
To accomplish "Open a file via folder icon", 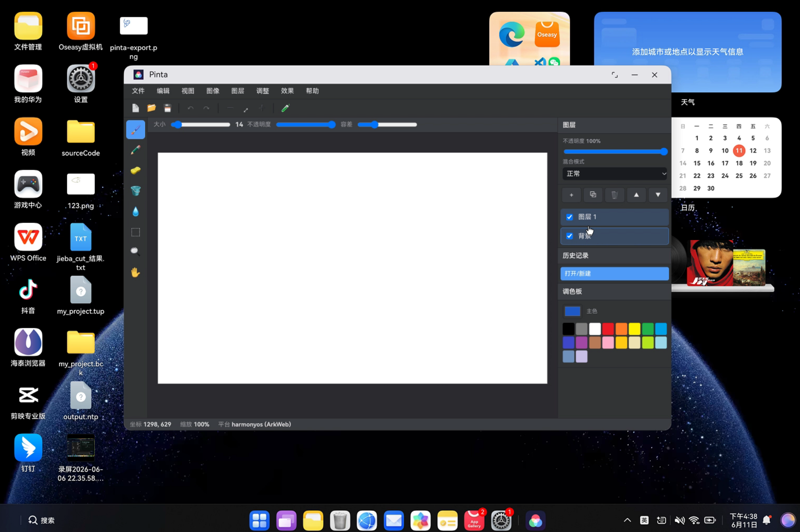I will click(x=151, y=108).
